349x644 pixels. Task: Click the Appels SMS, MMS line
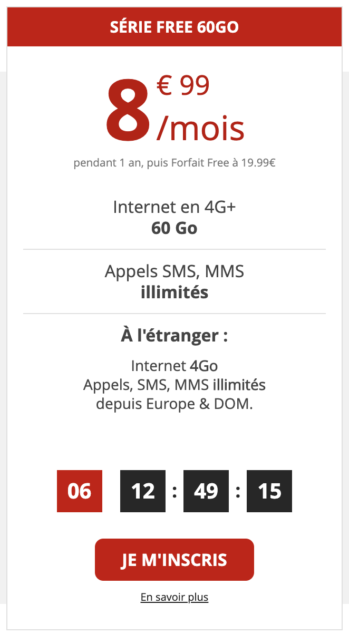pyautogui.click(x=174, y=271)
